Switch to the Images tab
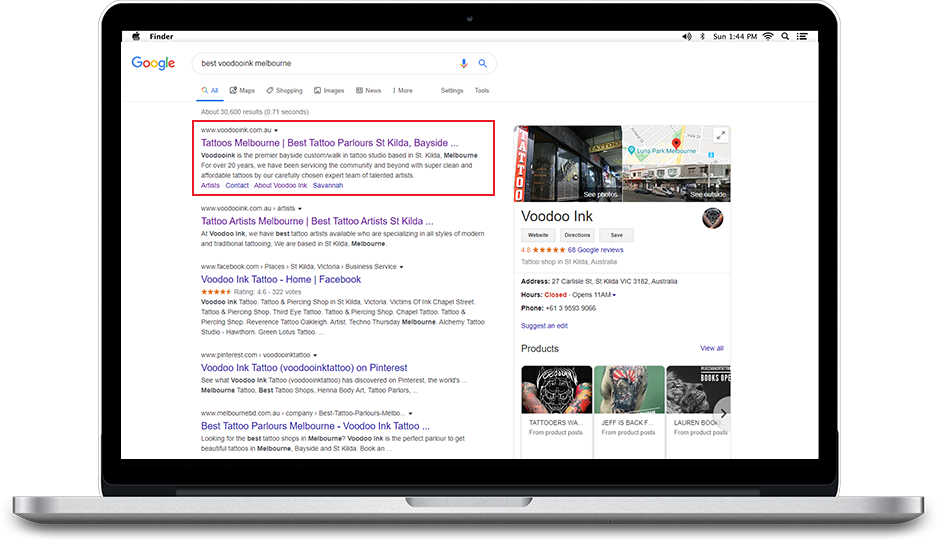 pyautogui.click(x=329, y=90)
